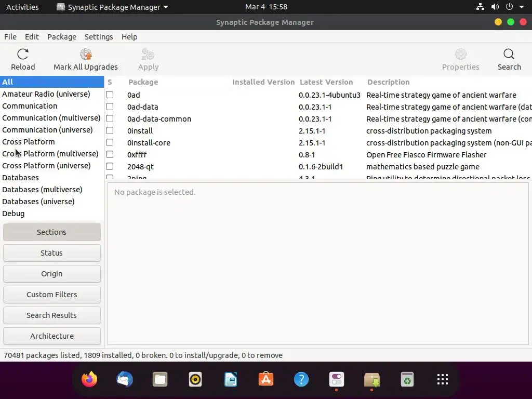This screenshot has height=399, width=532.
Task: Click the Reload toolbar icon
Action: click(x=23, y=54)
